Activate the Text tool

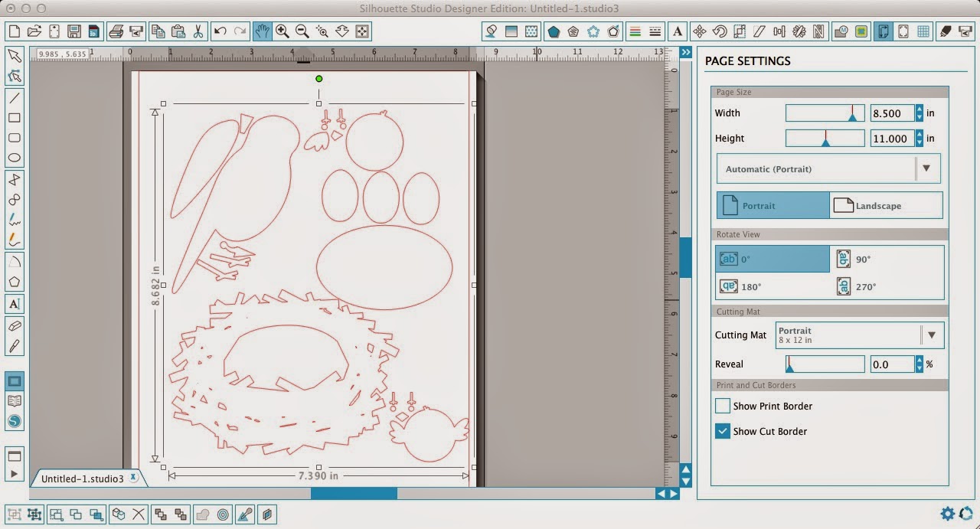point(13,304)
